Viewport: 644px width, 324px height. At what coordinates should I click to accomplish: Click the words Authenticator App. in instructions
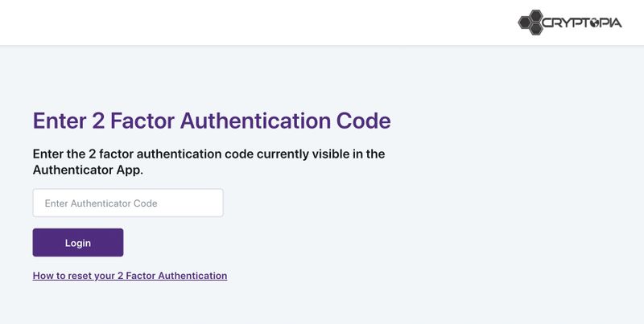click(88, 170)
